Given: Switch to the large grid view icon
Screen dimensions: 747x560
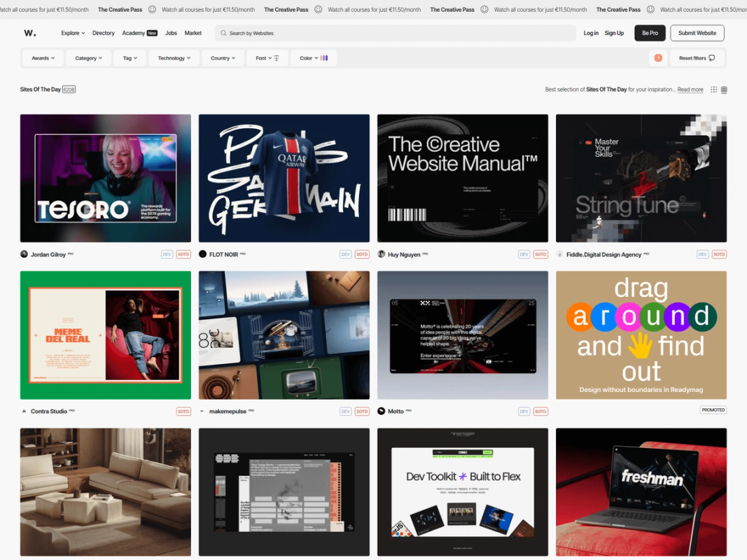Looking at the screenshot, I should click(724, 90).
